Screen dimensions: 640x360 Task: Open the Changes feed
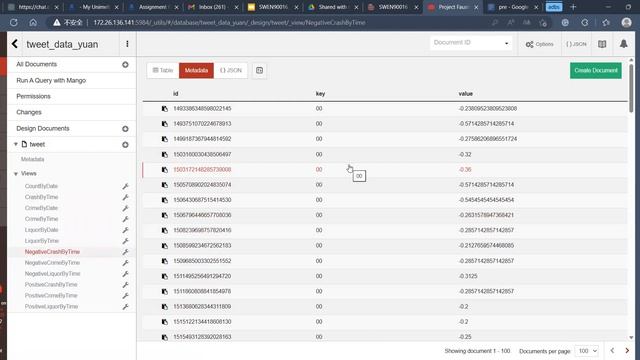pyautogui.click(x=29, y=112)
